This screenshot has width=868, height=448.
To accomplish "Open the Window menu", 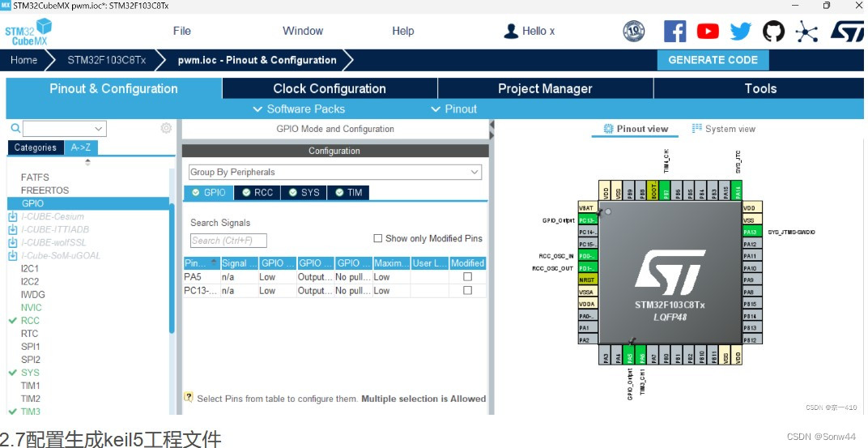I will pyautogui.click(x=303, y=31).
